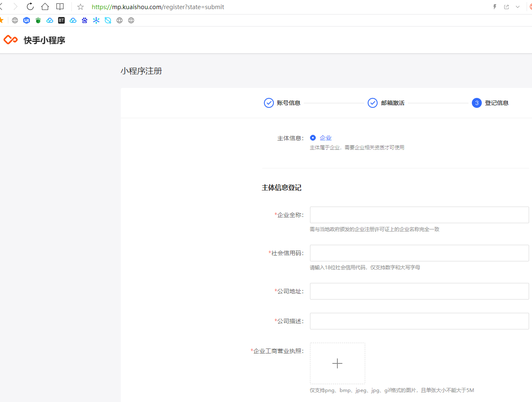The width and height of the screenshot is (532, 402).
Task: Go to the 账号信息 step
Action: tap(282, 103)
